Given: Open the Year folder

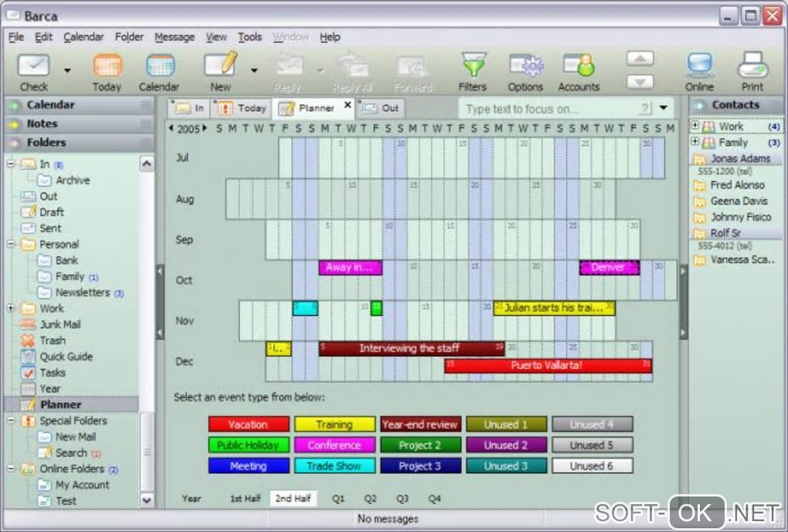Looking at the screenshot, I should [49, 389].
